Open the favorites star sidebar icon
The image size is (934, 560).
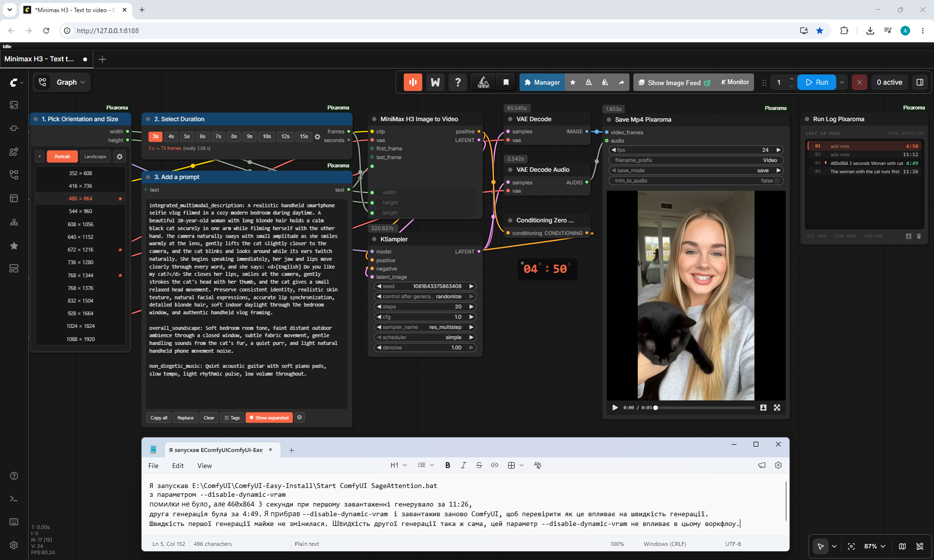pos(14,246)
